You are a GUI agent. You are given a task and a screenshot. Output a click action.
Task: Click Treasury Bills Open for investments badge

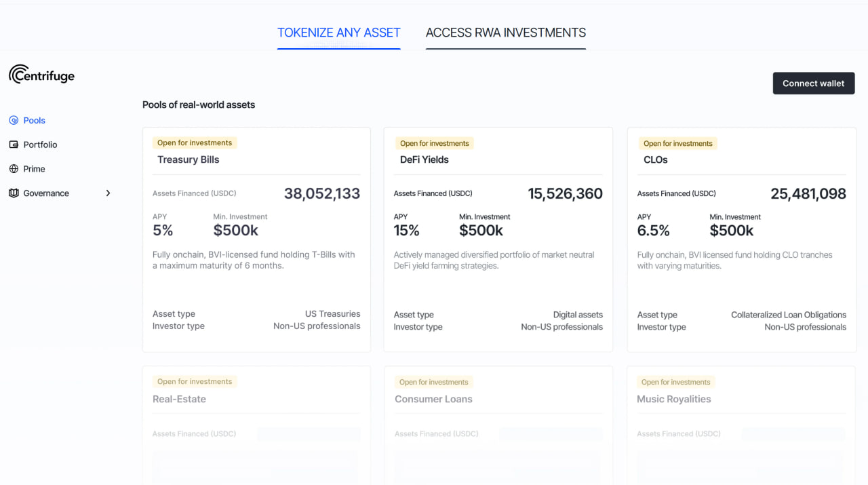coord(195,143)
